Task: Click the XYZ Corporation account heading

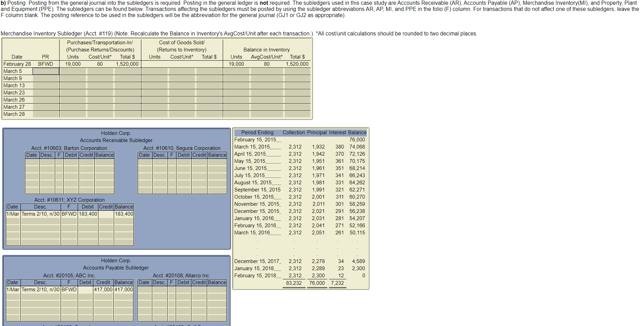Action: (x=69, y=200)
